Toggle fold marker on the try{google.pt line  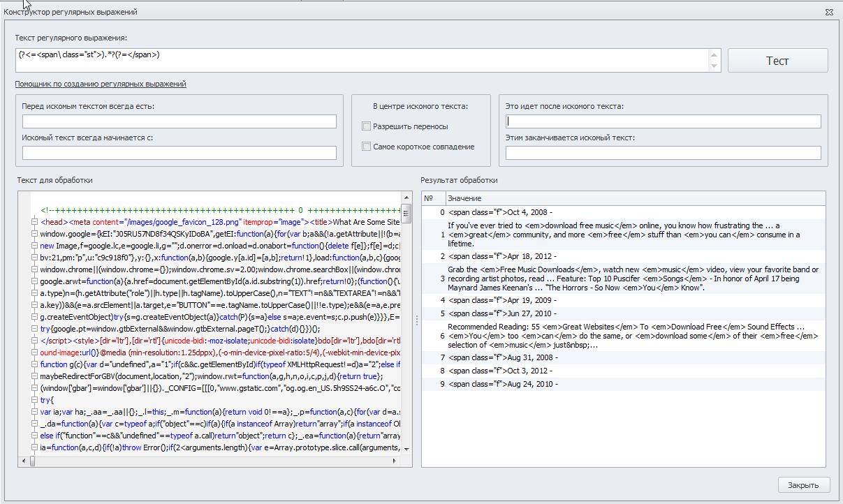pyautogui.click(x=34, y=329)
